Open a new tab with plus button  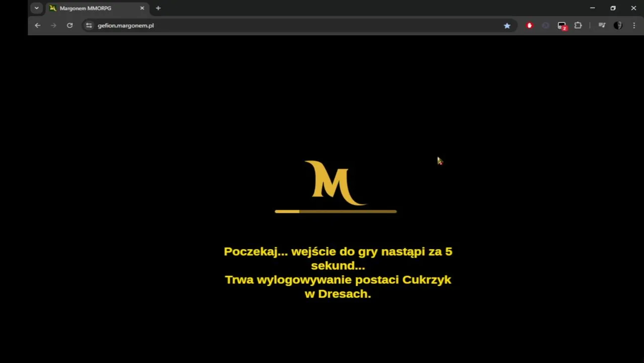click(158, 8)
